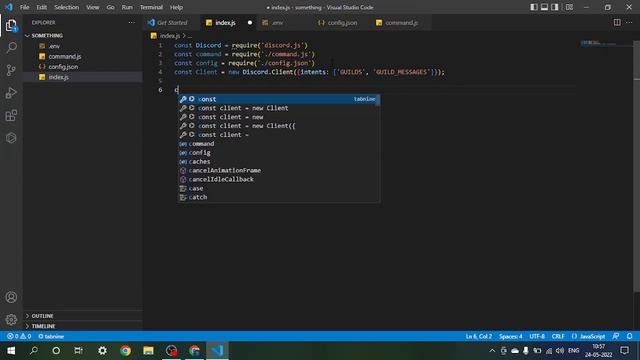
Task: Select 'cancelAnimationFrame' suggestion
Action: (279, 170)
